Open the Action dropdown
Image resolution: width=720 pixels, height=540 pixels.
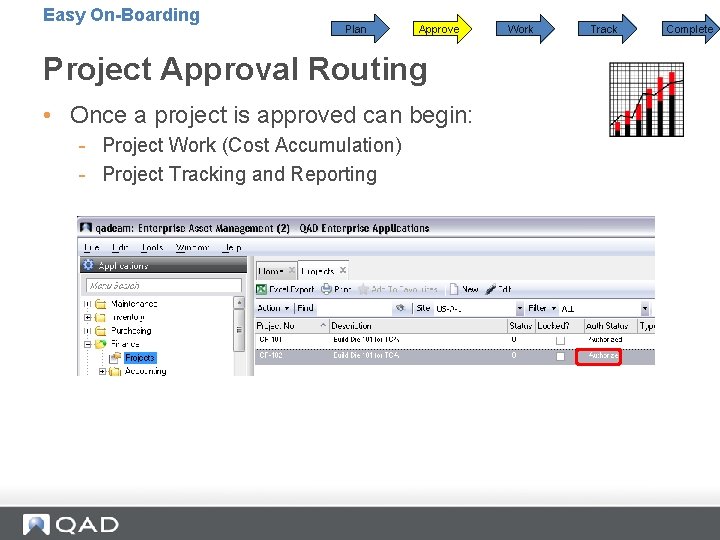273,308
